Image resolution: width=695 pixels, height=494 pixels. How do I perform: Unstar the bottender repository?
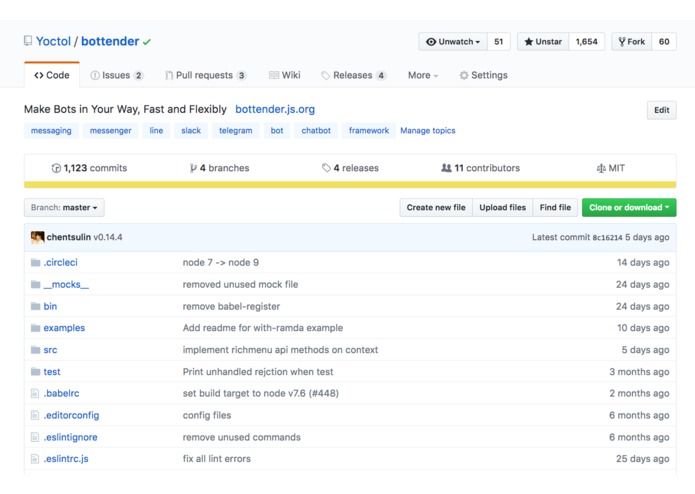543,42
